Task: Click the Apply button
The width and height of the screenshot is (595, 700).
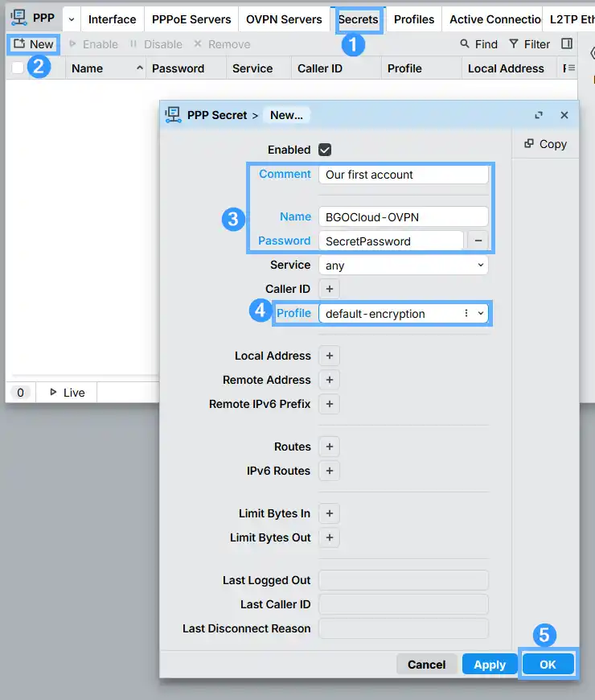Action: click(490, 665)
